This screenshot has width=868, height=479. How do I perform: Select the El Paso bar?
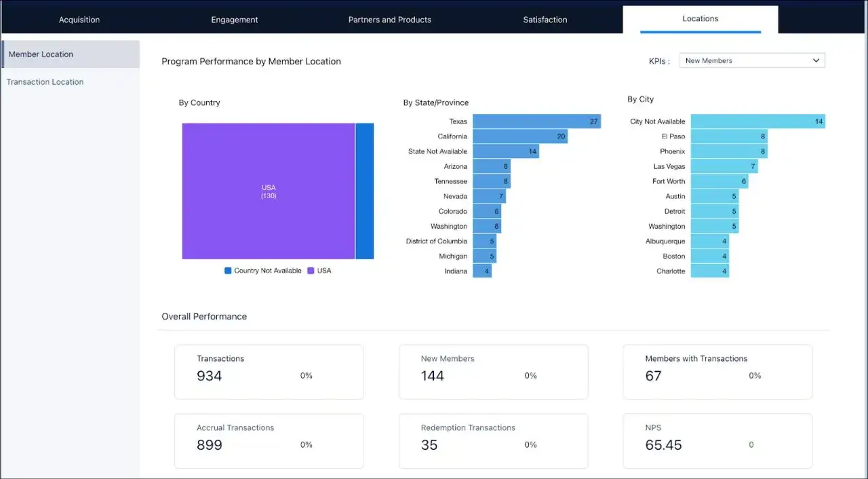[x=729, y=136]
